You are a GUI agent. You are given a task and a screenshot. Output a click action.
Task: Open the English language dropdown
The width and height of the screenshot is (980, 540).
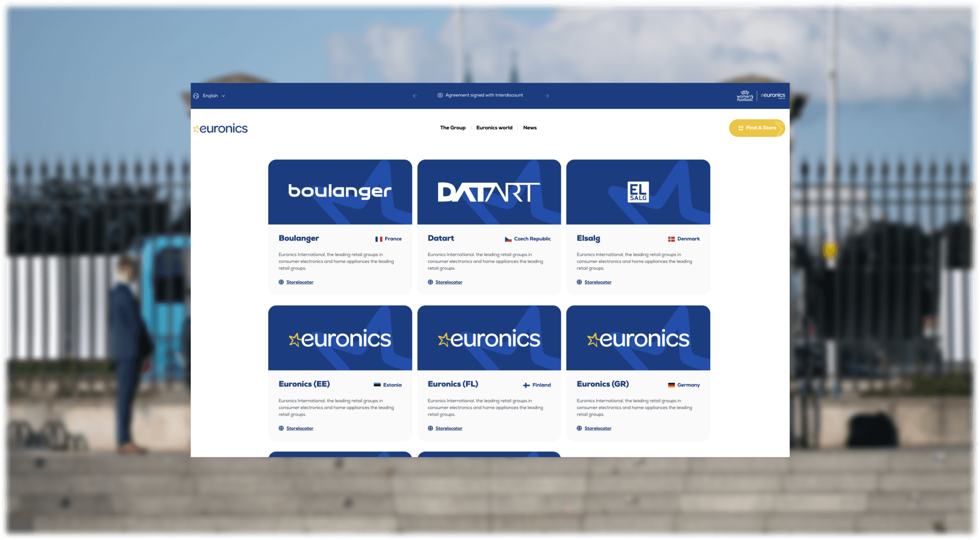pos(214,96)
